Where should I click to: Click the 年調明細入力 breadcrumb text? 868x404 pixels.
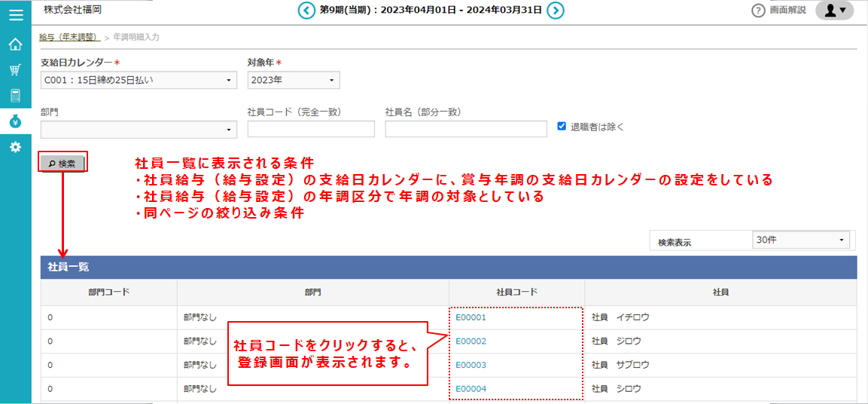[137, 37]
